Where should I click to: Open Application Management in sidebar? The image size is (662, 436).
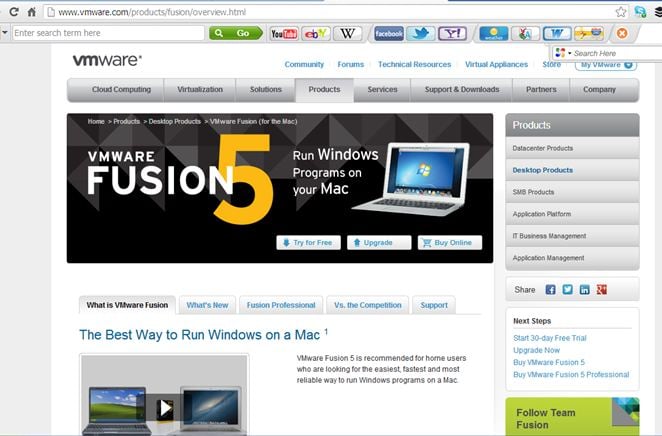click(x=572, y=258)
